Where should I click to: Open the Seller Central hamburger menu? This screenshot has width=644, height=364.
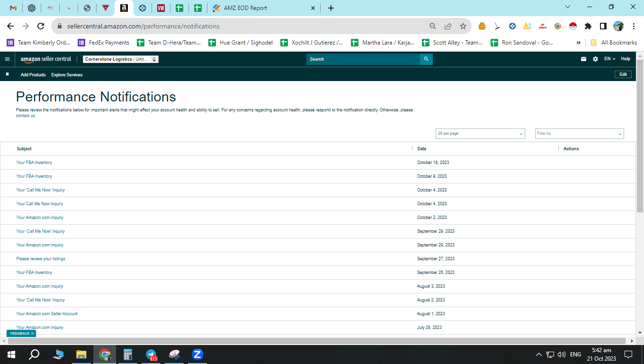point(7,59)
